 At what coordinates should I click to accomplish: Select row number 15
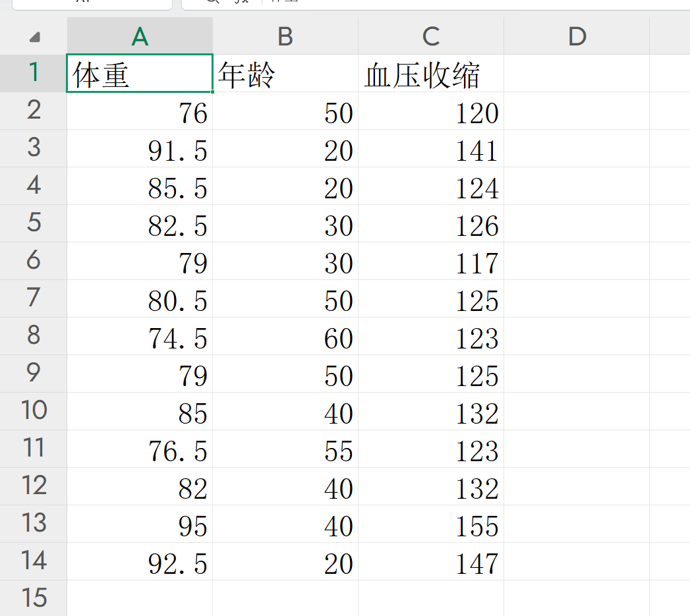pos(33,598)
